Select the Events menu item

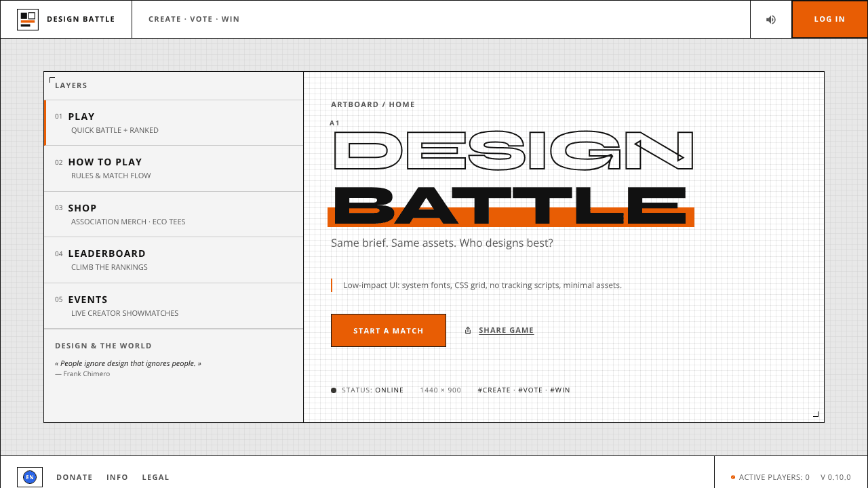coord(174,306)
